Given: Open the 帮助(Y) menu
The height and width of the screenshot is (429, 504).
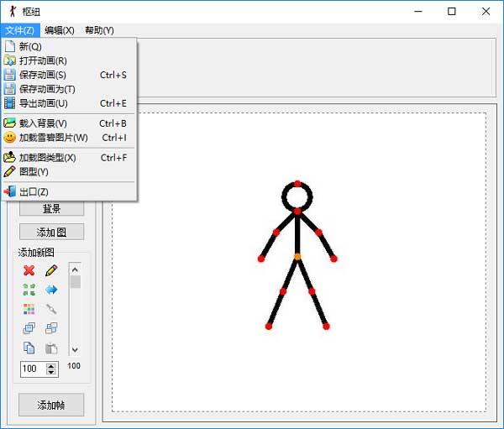Looking at the screenshot, I should tap(99, 30).
